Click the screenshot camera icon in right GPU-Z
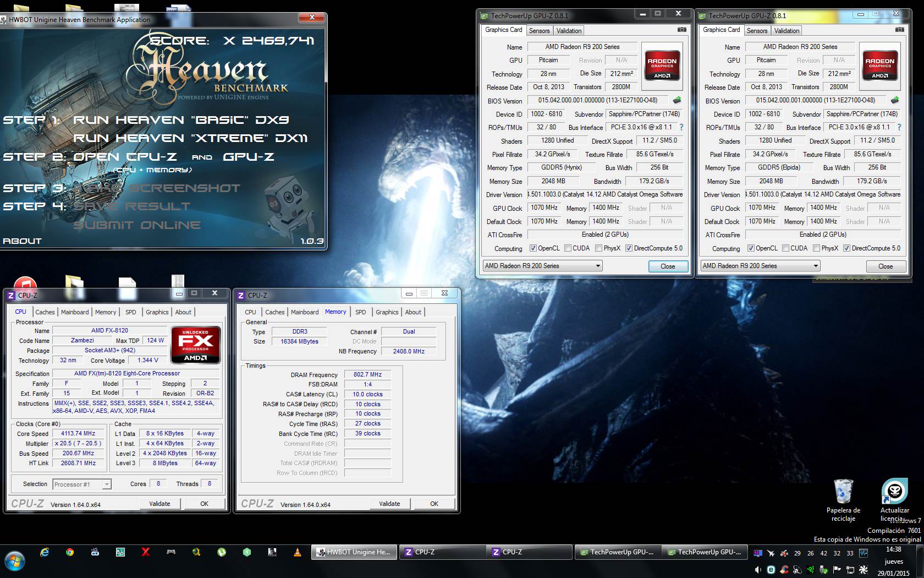Viewport: 924px width, 578px height. 899,30
